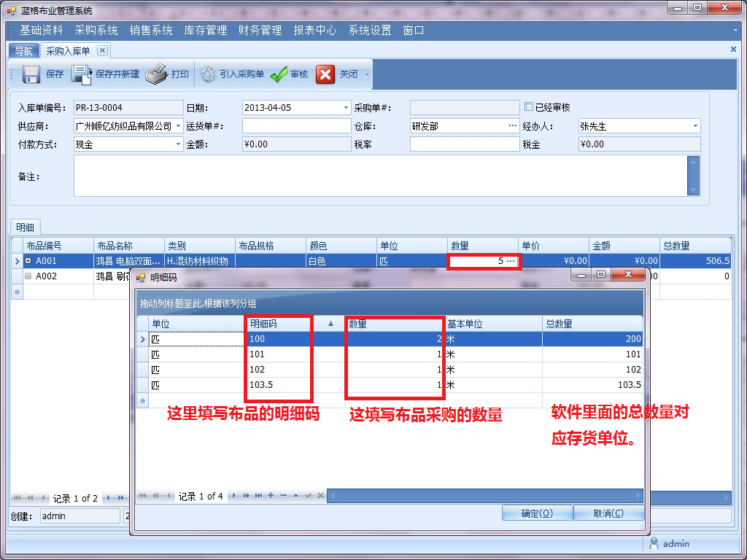Image resolution: width=747 pixels, height=560 pixels.
Task: Open the 供应商 supplier dropdown
Action: pos(179,126)
